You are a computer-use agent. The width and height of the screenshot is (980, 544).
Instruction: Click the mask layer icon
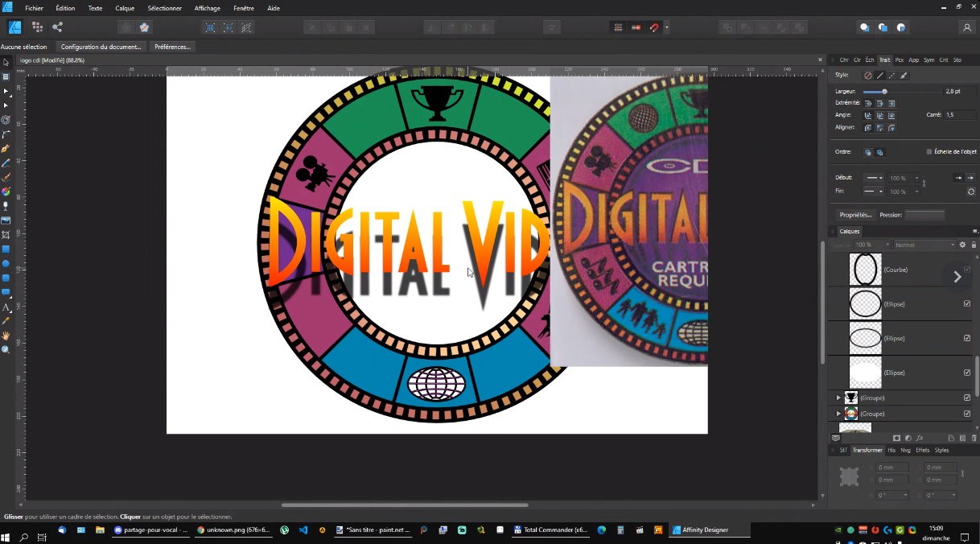896,438
